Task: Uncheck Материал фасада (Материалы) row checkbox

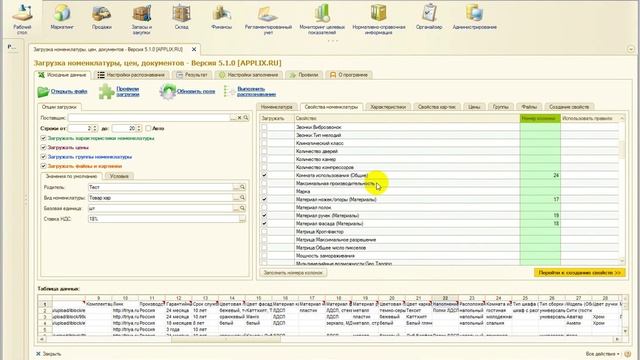Action: [x=264, y=224]
